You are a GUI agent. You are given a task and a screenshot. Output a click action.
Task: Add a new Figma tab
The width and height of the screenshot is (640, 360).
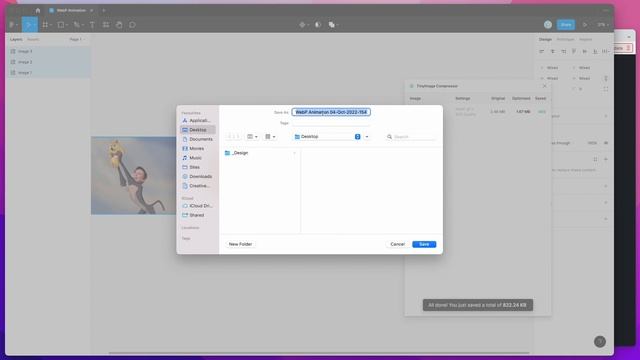coord(104,10)
